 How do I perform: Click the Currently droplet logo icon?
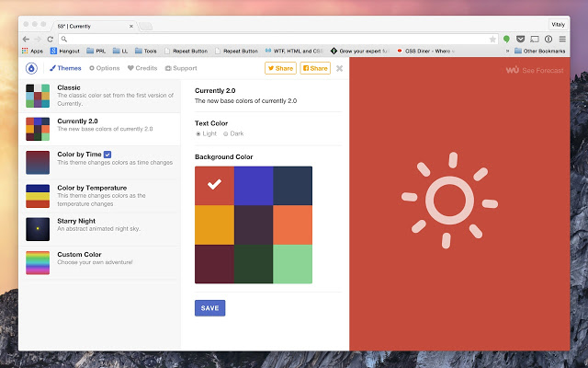coord(31,68)
